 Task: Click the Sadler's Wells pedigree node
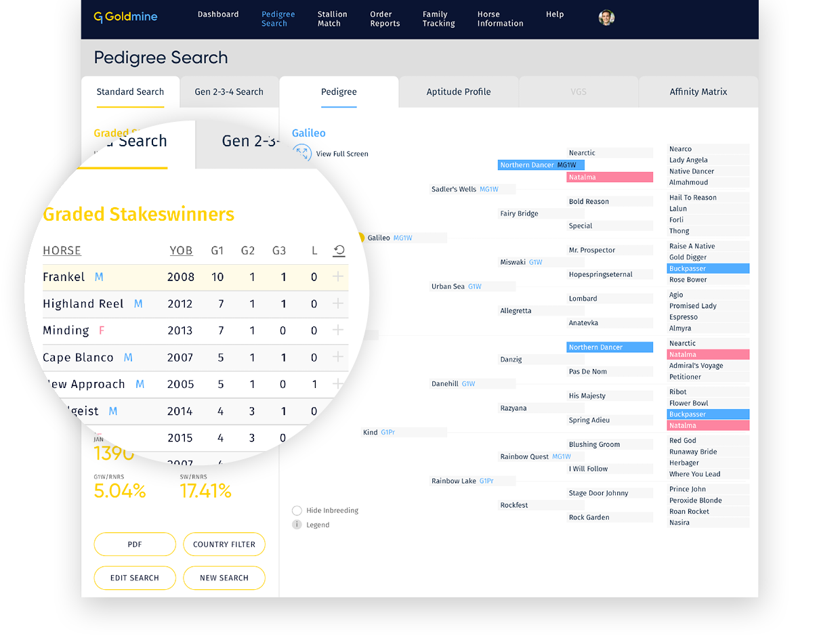pos(472,190)
